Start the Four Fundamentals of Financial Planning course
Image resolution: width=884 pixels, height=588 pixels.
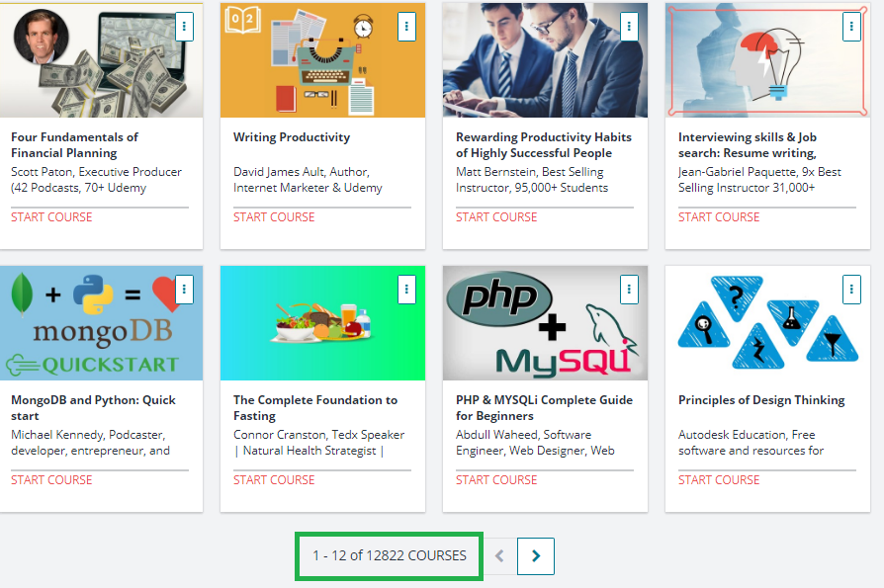point(51,216)
